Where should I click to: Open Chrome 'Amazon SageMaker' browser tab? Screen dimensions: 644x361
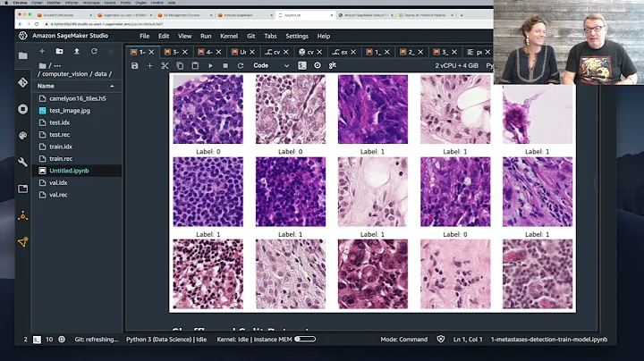[245, 15]
